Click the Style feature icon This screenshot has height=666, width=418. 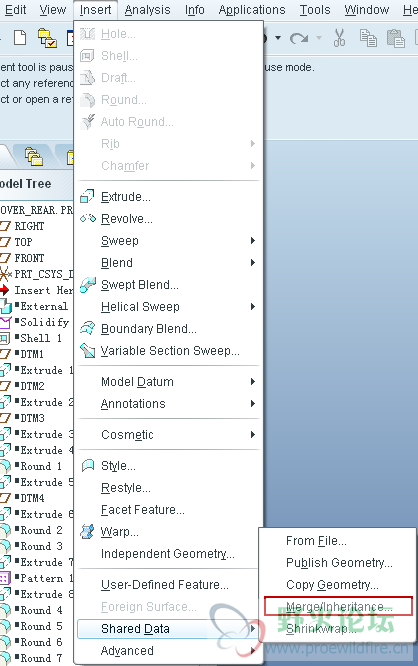88,466
